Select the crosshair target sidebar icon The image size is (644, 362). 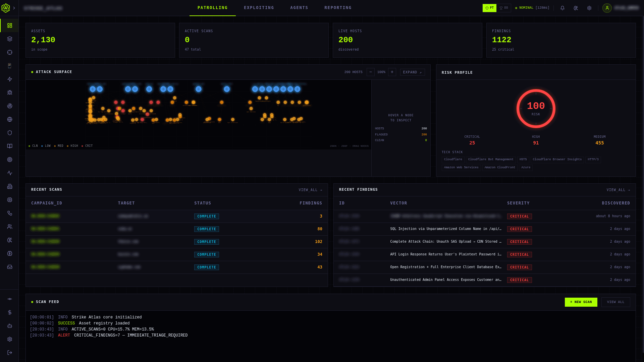(10, 52)
